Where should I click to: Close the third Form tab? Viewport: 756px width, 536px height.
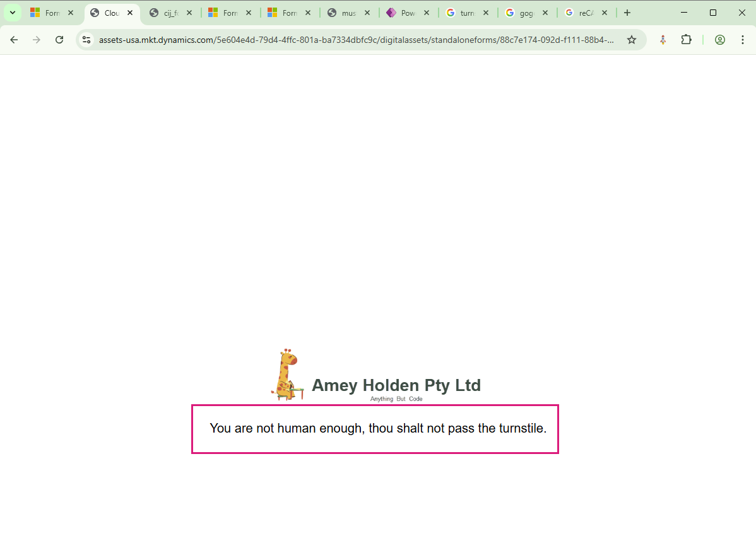(x=308, y=13)
